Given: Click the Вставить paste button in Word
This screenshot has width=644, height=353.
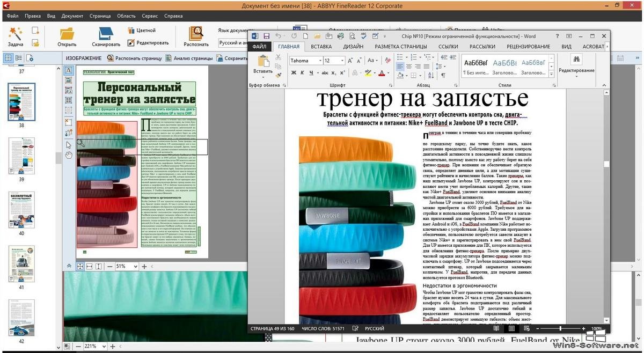Looking at the screenshot, I should (263, 65).
